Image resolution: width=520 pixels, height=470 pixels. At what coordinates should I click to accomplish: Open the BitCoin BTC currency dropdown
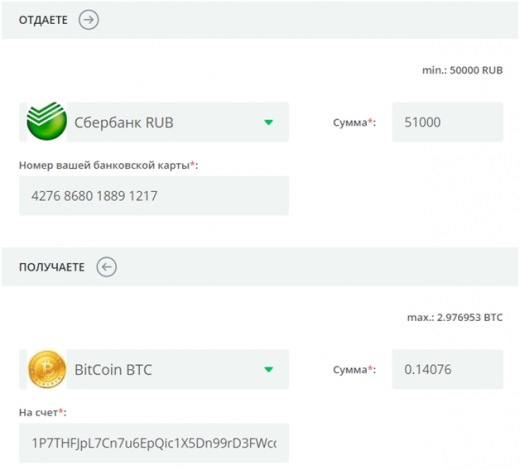coord(154,369)
